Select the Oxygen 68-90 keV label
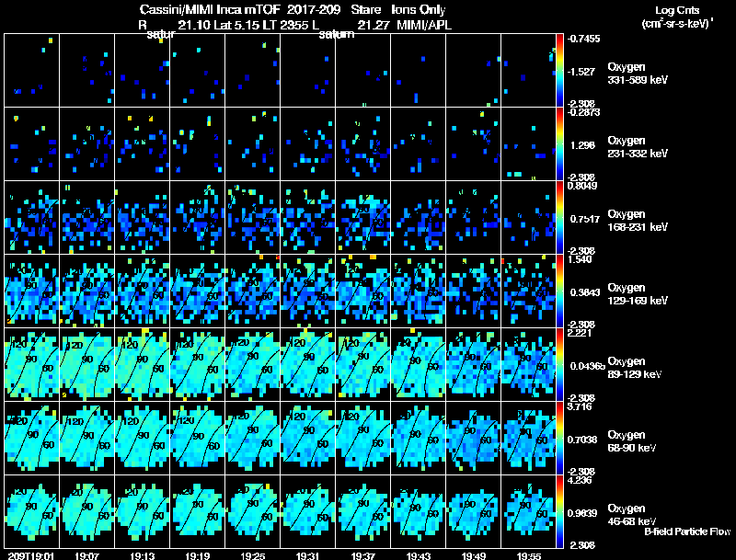Screen dimensions: 736x560 coord(632,440)
